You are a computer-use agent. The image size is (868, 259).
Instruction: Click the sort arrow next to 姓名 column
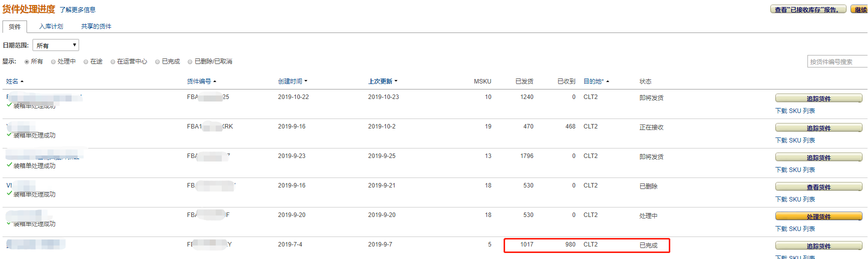tap(22, 81)
